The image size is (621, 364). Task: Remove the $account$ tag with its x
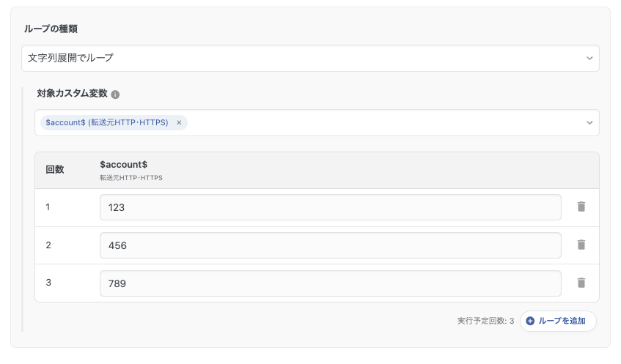179,123
